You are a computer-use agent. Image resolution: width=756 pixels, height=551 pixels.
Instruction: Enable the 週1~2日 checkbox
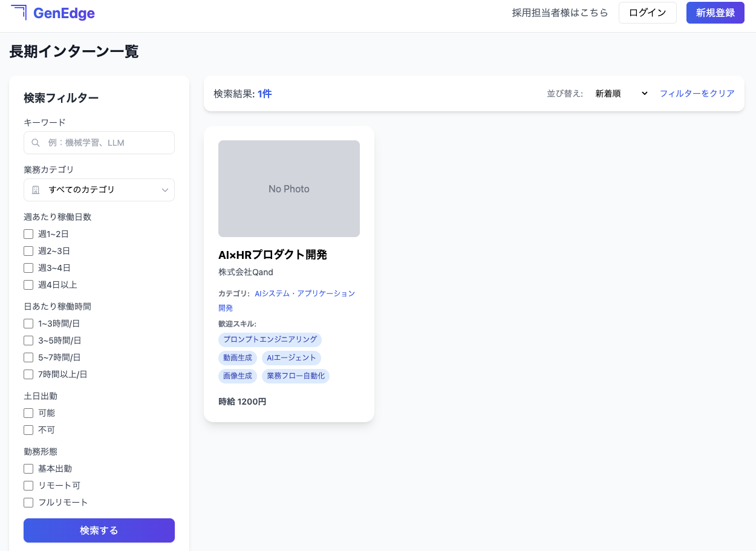[28, 234]
